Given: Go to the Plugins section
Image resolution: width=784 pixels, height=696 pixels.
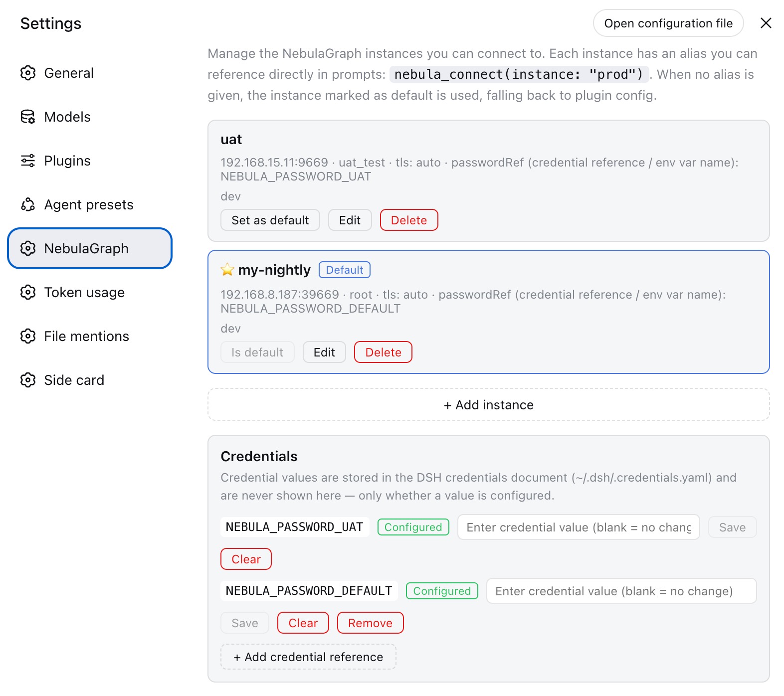Looking at the screenshot, I should tap(90, 161).
